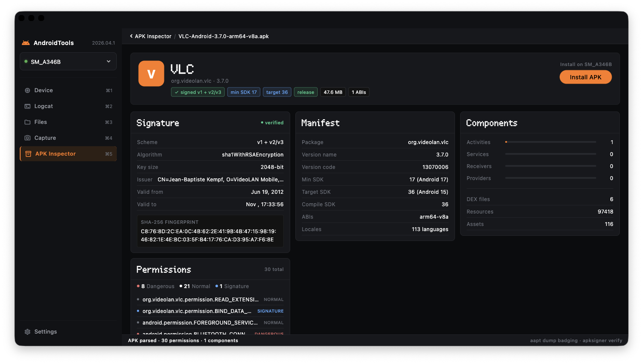
Task: Click the Min SDK 17 (Android 17) value
Action: point(429,180)
